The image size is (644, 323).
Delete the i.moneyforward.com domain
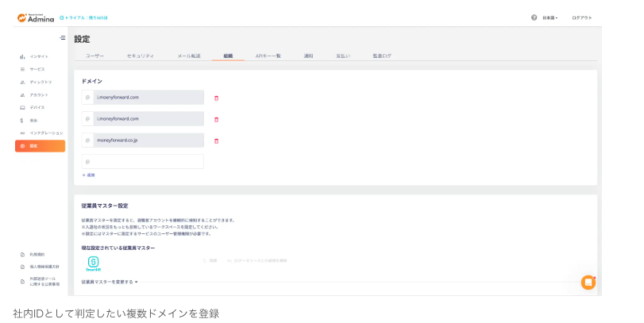tap(217, 119)
